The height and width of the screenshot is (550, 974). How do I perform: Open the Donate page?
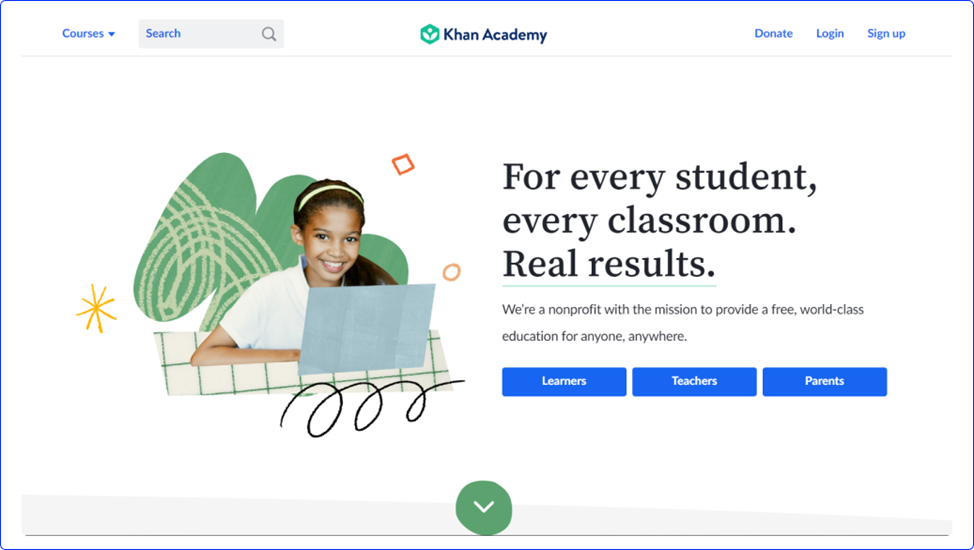pyautogui.click(x=773, y=34)
